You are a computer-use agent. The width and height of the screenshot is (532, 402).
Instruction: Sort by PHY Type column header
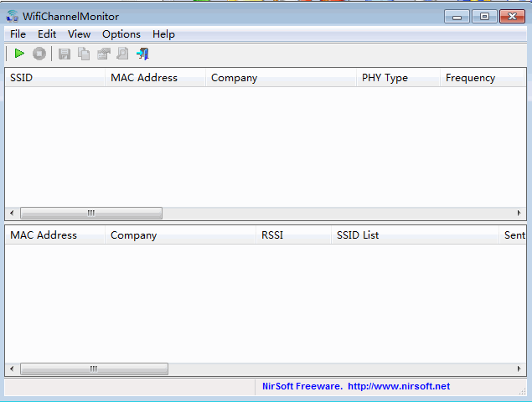click(x=398, y=78)
